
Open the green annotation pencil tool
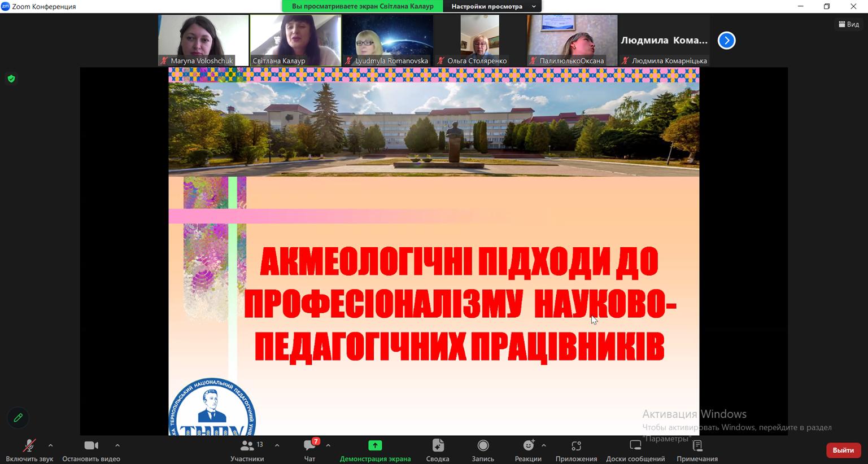coord(18,418)
